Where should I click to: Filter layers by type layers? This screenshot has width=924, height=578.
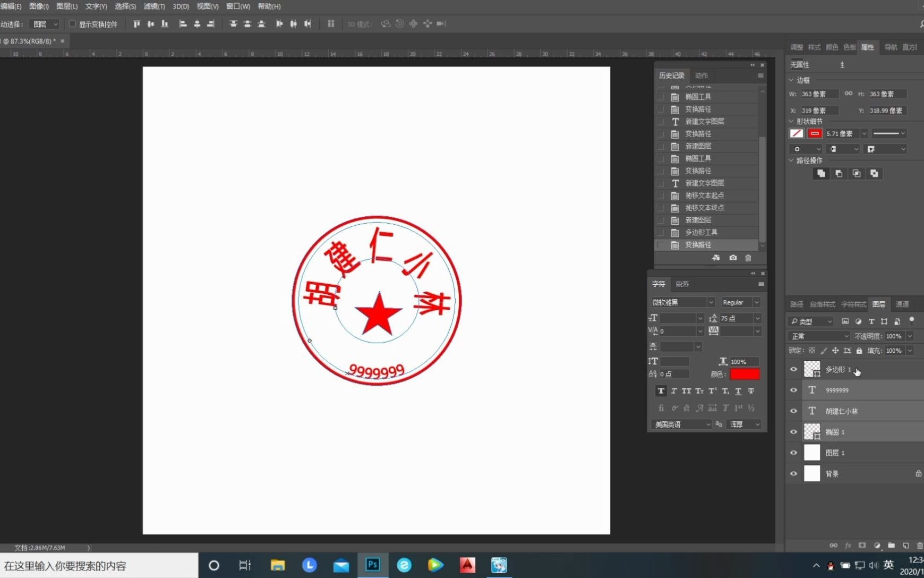[x=871, y=321]
